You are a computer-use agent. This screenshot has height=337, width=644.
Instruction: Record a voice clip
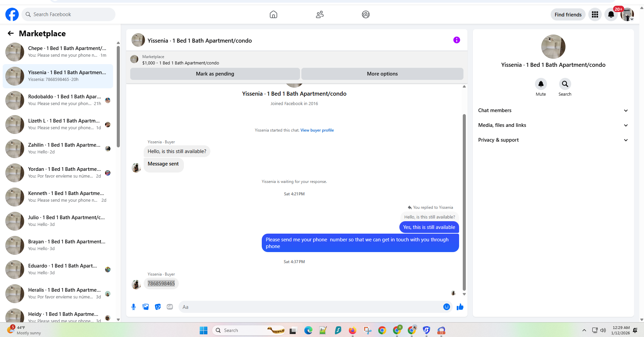(x=134, y=307)
